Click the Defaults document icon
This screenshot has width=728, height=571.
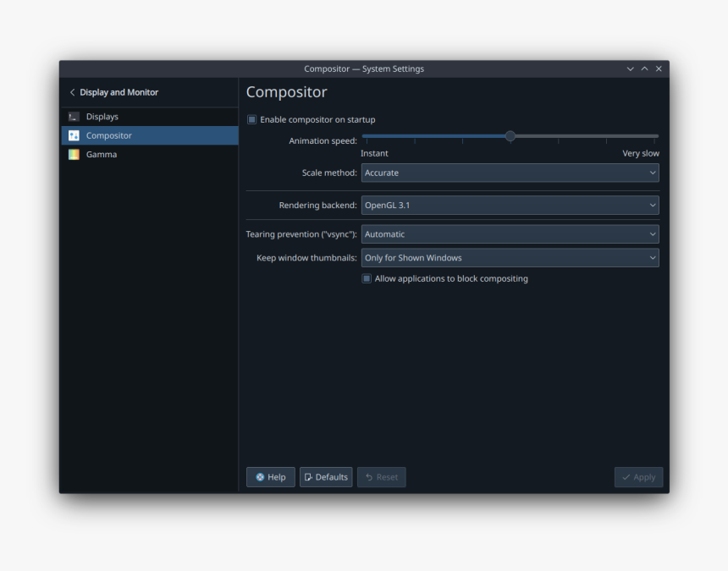pyautogui.click(x=308, y=477)
